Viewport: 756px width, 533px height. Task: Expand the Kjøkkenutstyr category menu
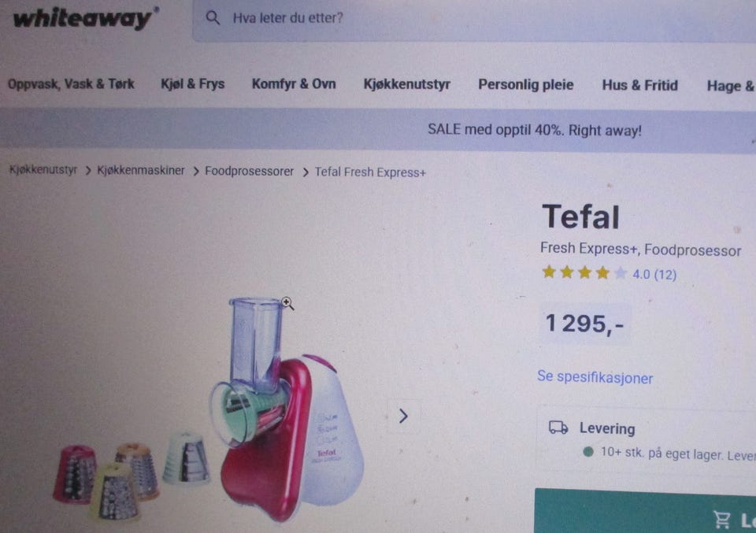pos(406,84)
